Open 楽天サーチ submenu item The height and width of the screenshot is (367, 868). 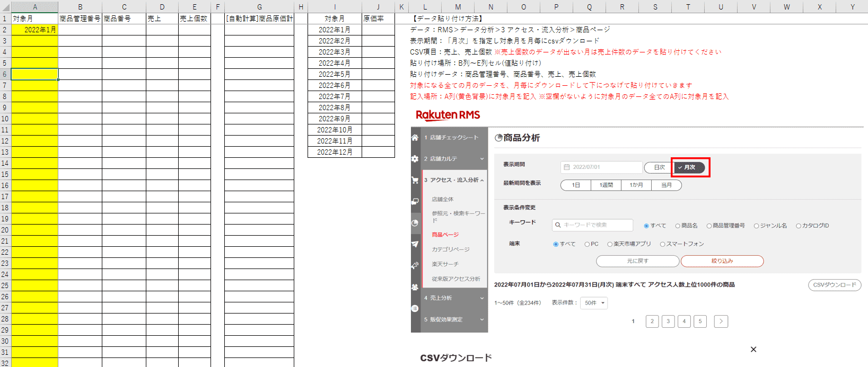pos(445,264)
